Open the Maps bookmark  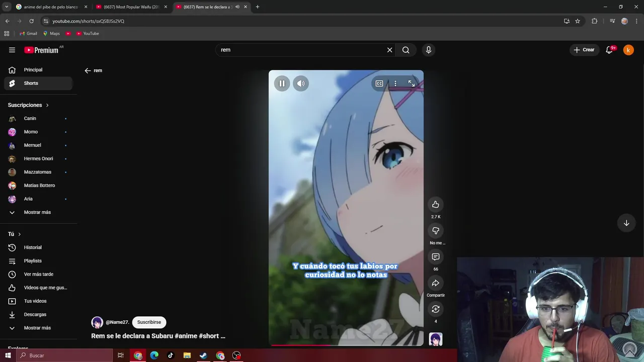(51, 34)
